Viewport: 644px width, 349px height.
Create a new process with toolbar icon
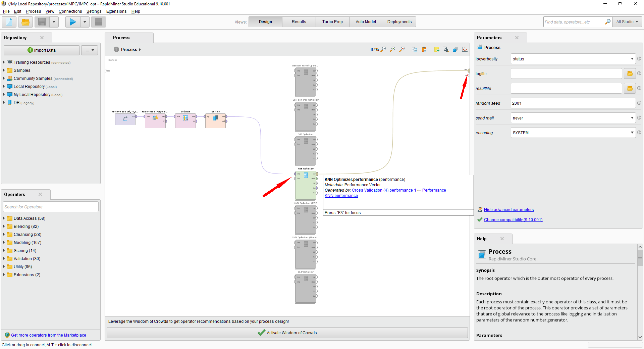9,22
